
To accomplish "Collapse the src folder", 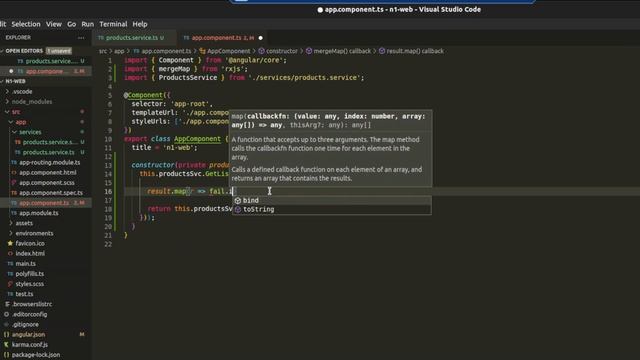I will (x=16, y=111).
